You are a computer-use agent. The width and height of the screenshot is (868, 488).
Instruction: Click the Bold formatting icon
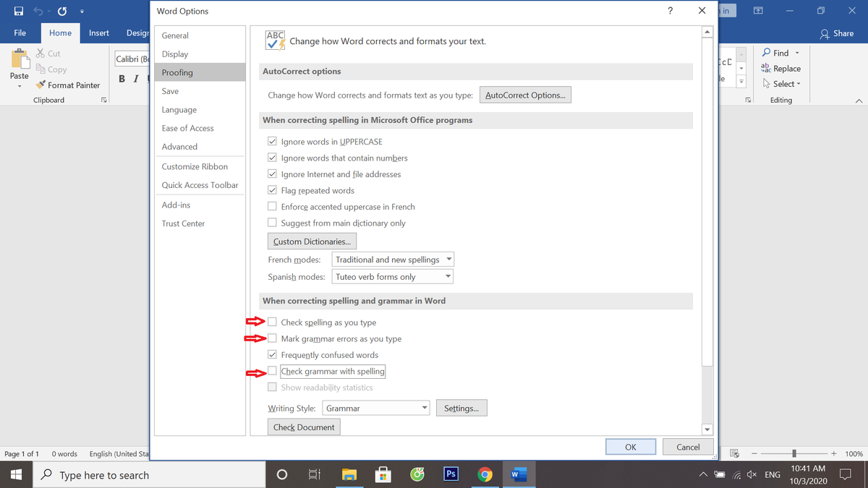pyautogui.click(x=122, y=79)
